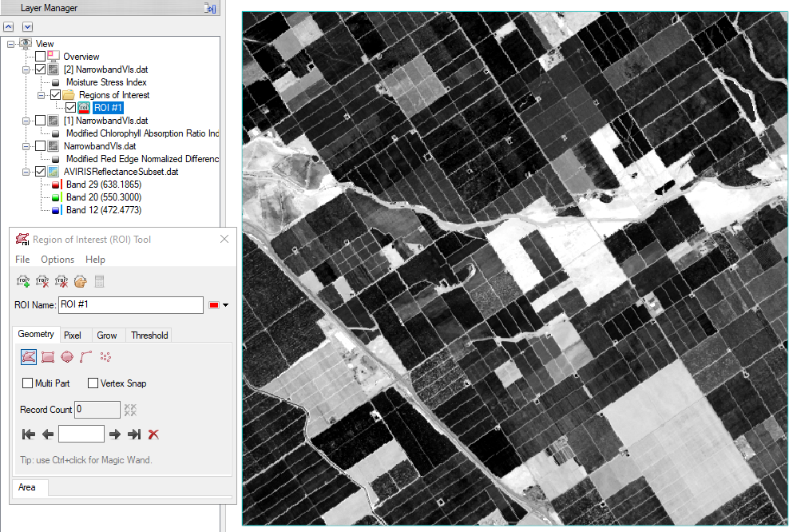Collapse the Regions of Interest folder
The height and width of the screenshot is (532, 793).
tap(40, 95)
